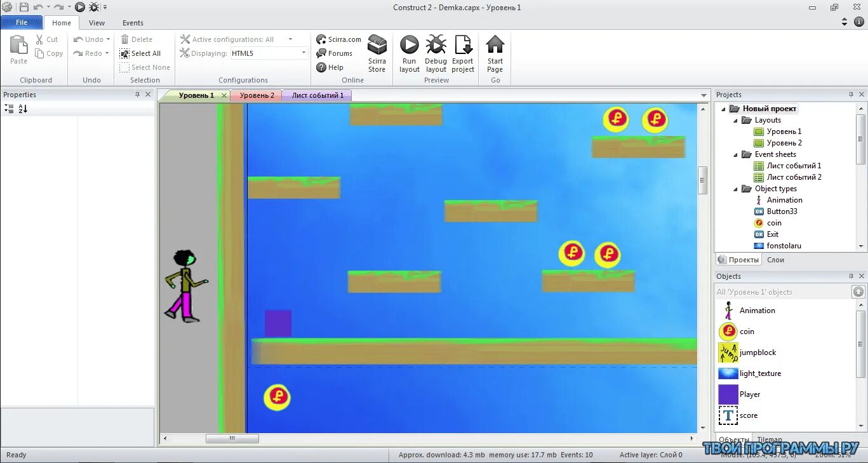
Task: Select Лист событий 1 in Projects tree
Action: (787, 166)
